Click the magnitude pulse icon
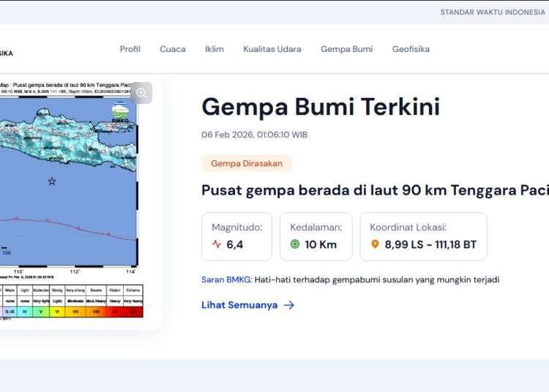549x392 pixels. click(217, 244)
